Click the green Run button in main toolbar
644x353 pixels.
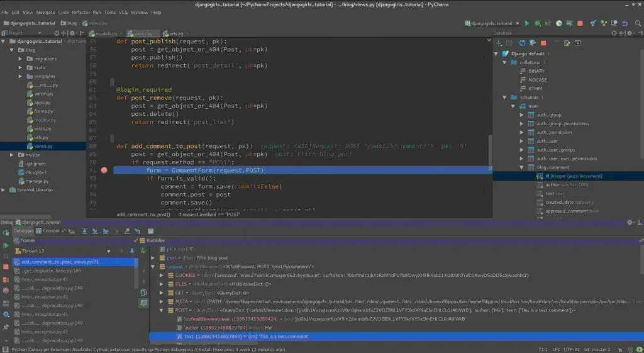(x=526, y=23)
